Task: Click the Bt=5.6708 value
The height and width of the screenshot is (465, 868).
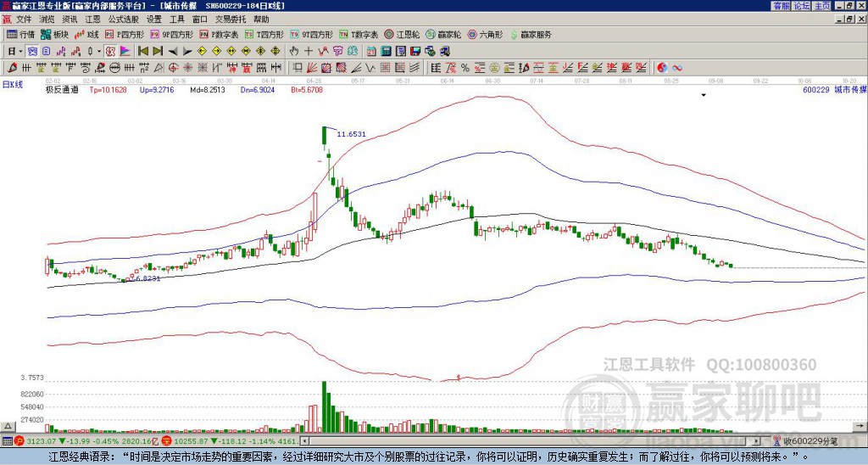Action: tap(307, 90)
